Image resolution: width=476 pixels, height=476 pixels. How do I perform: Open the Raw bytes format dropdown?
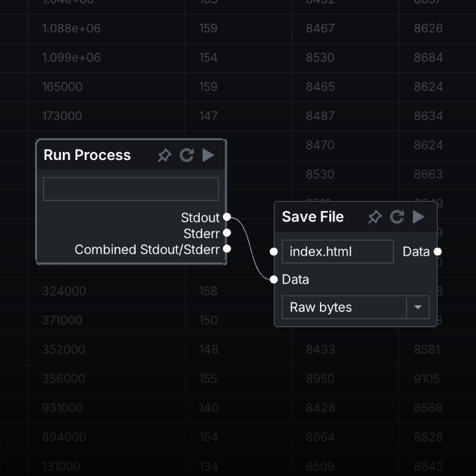(x=344, y=307)
